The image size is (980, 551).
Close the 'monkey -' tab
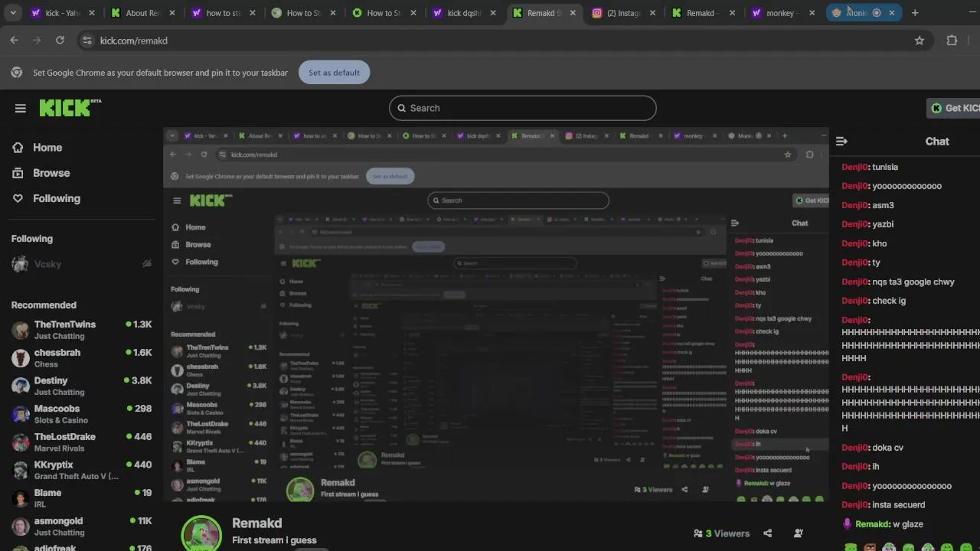812,13
